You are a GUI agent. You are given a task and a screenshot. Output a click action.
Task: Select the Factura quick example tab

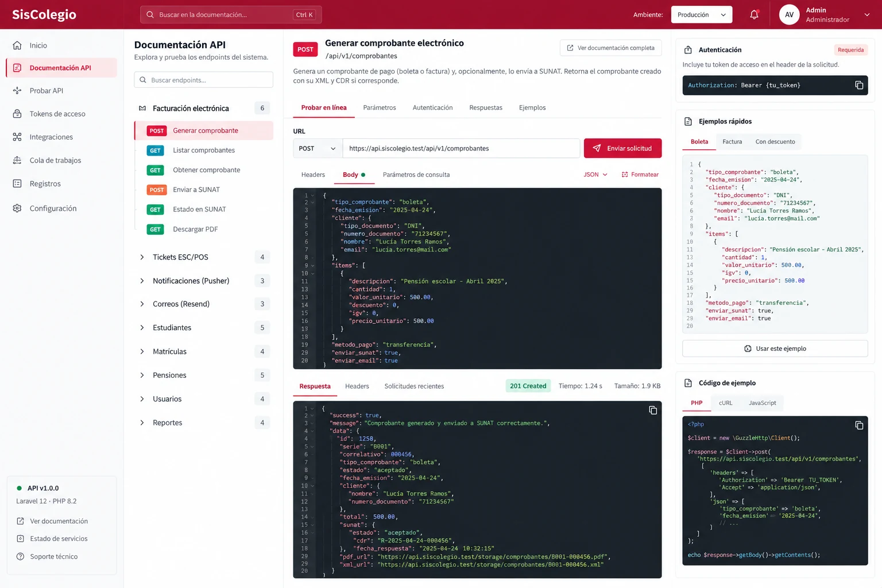tap(732, 142)
